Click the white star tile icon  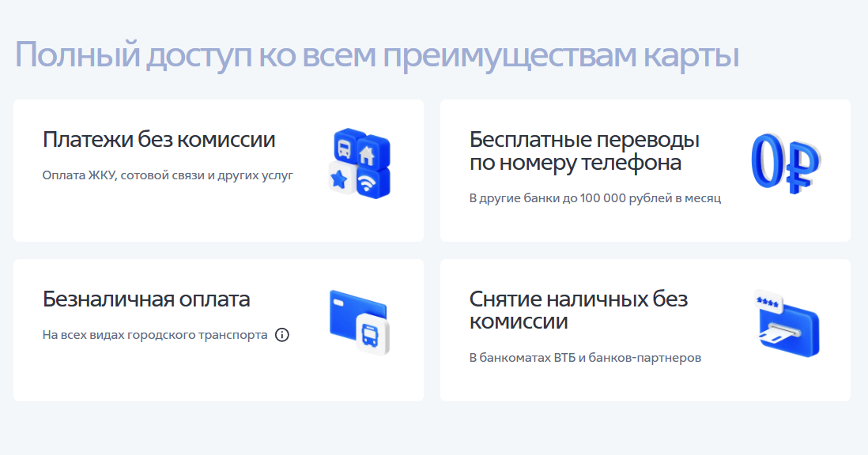[x=340, y=180]
